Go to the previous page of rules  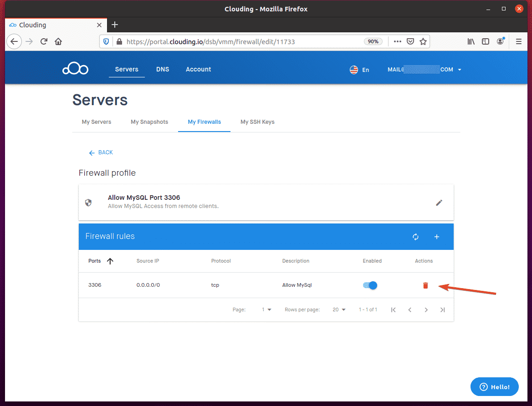[x=409, y=310]
